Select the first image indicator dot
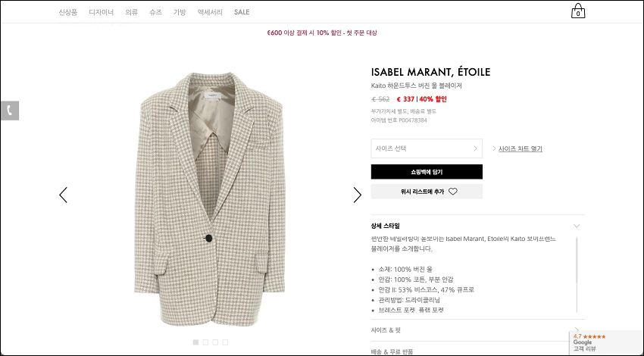Viewport: 644px width, 356px height. coord(195,342)
